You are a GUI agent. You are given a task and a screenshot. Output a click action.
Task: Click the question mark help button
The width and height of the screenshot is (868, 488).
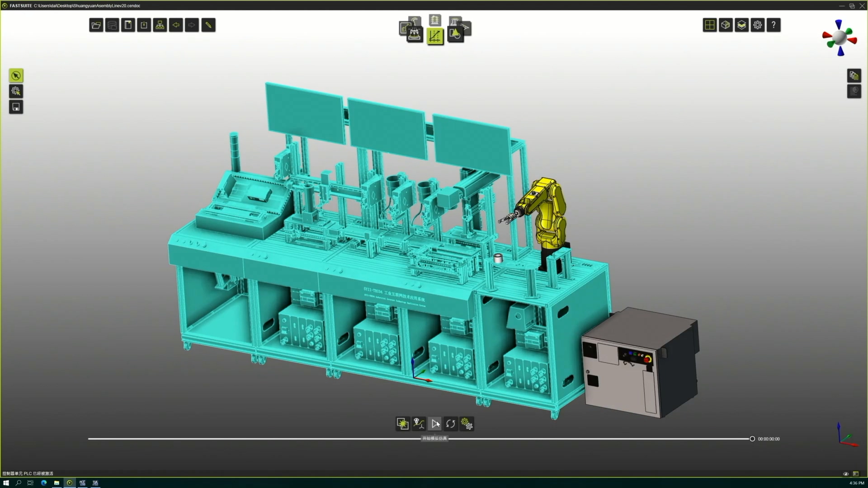[x=774, y=25]
